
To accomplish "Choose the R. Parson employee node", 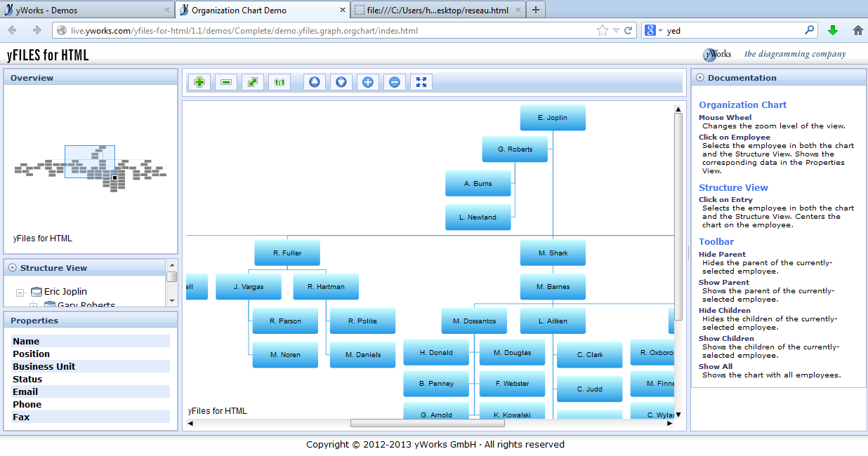I will (x=285, y=321).
